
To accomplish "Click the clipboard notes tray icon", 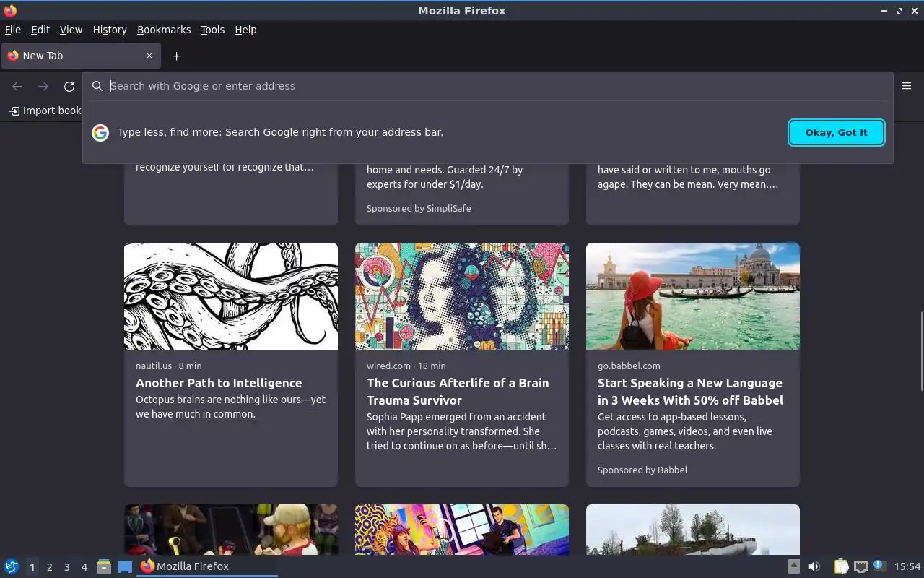I will tap(841, 566).
